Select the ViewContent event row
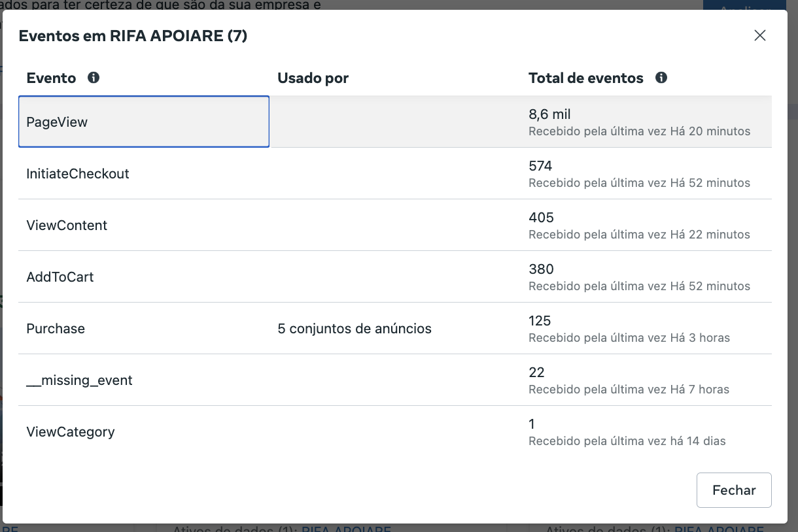 point(395,225)
